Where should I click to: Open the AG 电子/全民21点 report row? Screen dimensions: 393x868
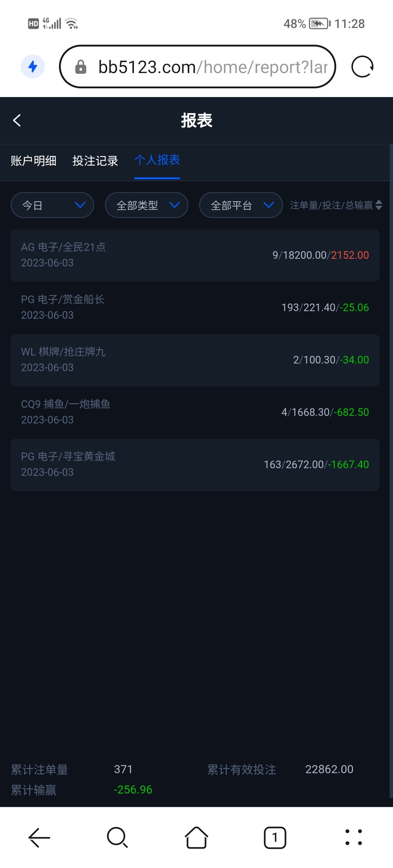195,255
